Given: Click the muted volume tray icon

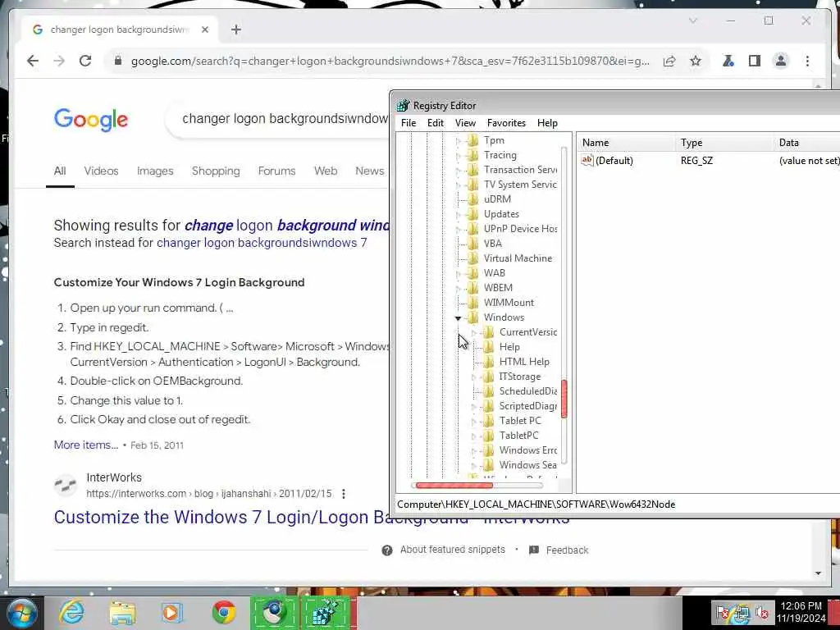Looking at the screenshot, I should [x=761, y=612].
